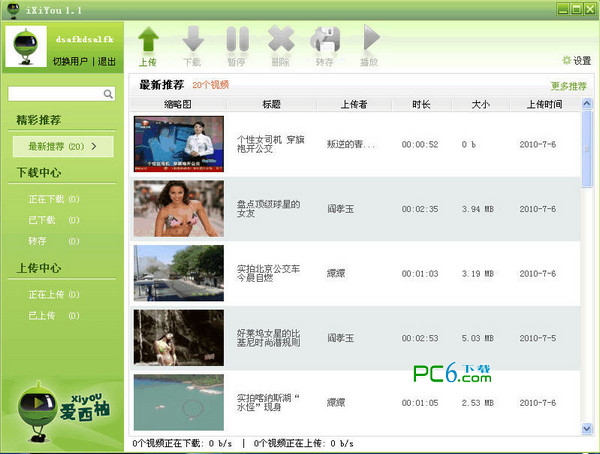Click 更多推荐 more recommendations link
This screenshot has height=454, width=600.
pyautogui.click(x=568, y=87)
